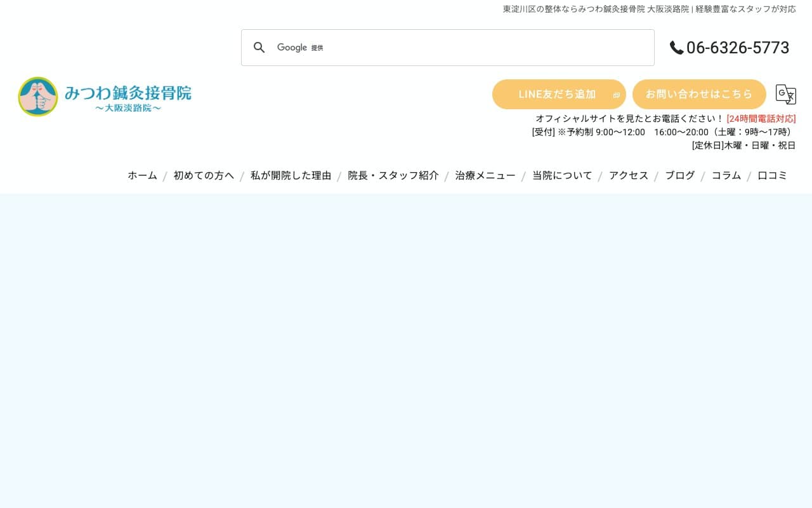
Task: Open the アクセス page link
Action: [628, 175]
